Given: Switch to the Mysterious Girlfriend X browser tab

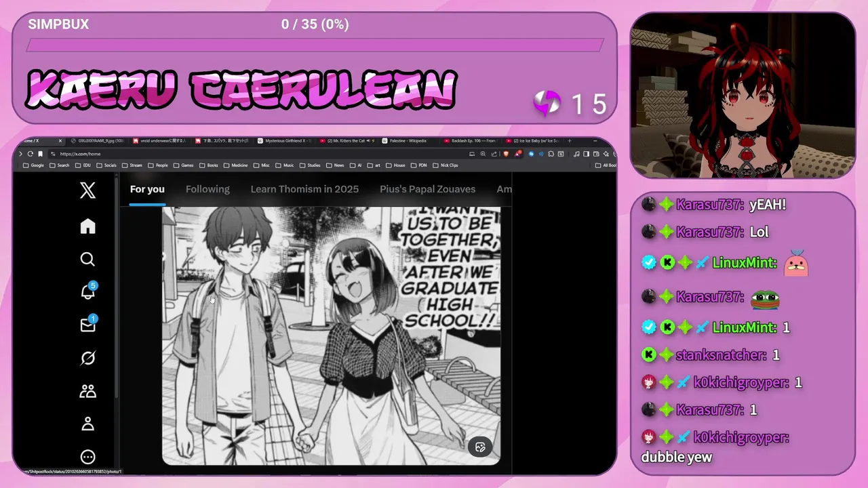Looking at the screenshot, I should (x=285, y=141).
